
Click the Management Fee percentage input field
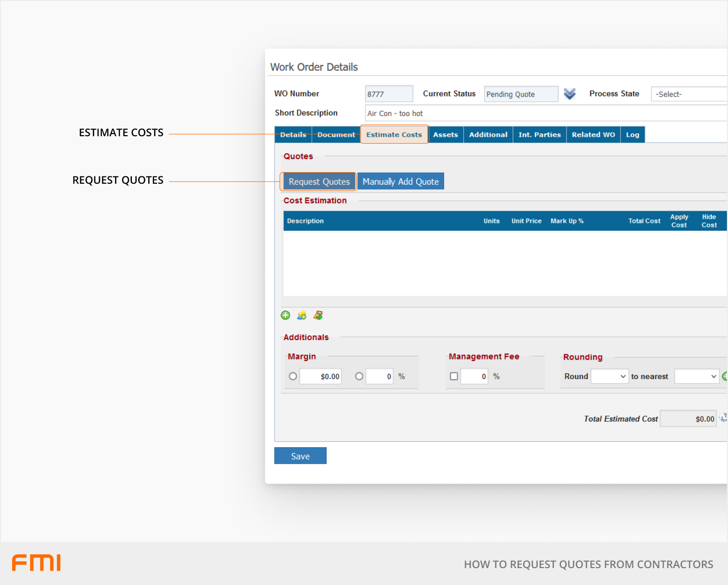(474, 376)
